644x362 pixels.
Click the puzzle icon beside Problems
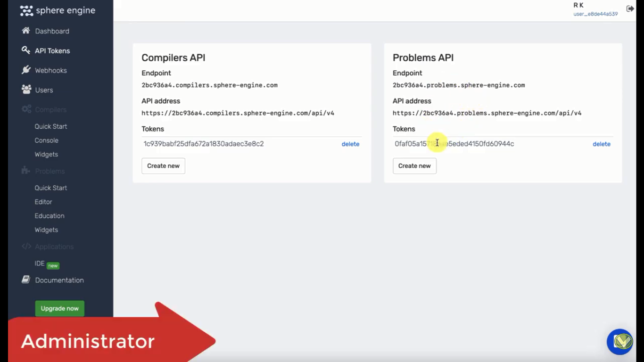click(x=26, y=171)
